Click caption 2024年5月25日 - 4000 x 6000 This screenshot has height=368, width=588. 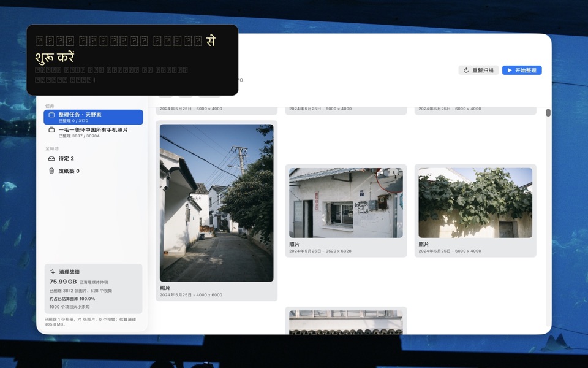191,295
